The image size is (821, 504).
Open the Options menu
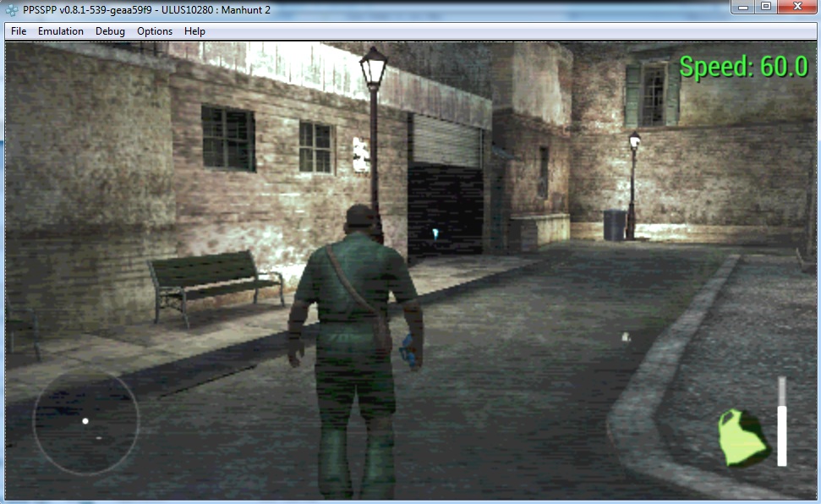[x=155, y=31]
